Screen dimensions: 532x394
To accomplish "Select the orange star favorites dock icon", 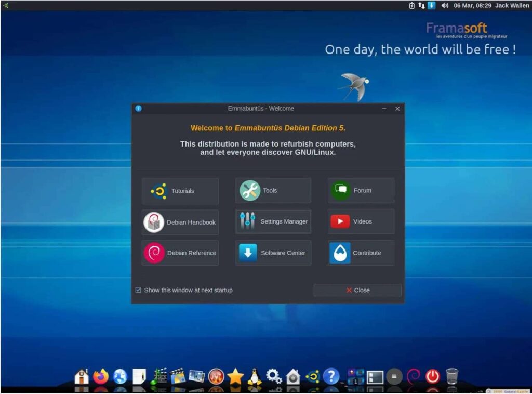I will 234,375.
